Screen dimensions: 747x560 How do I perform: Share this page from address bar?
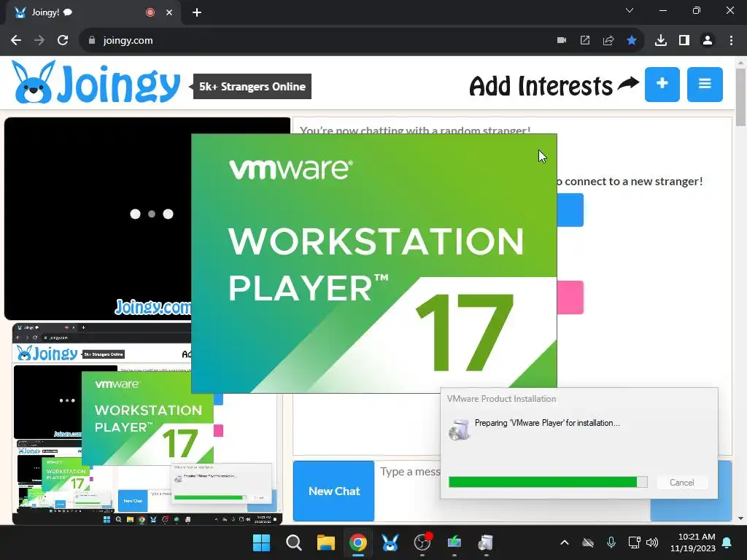[608, 41]
